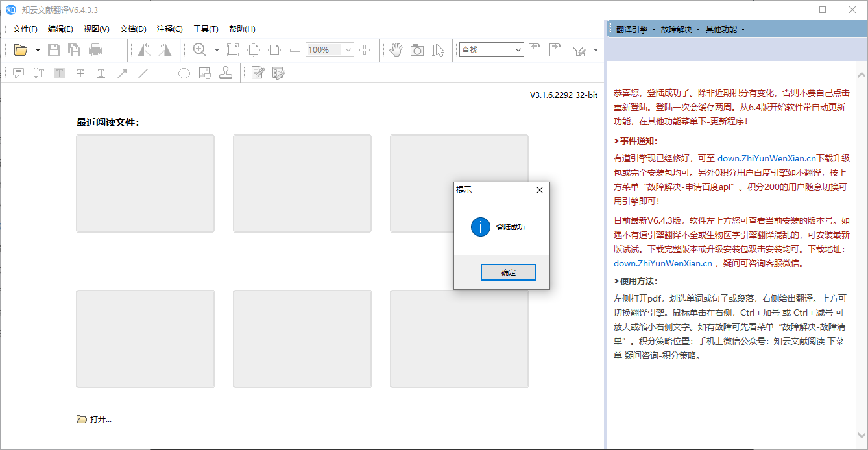Open the 注释(C) menu
Viewport: 868px width, 450px height.
[x=169, y=29]
